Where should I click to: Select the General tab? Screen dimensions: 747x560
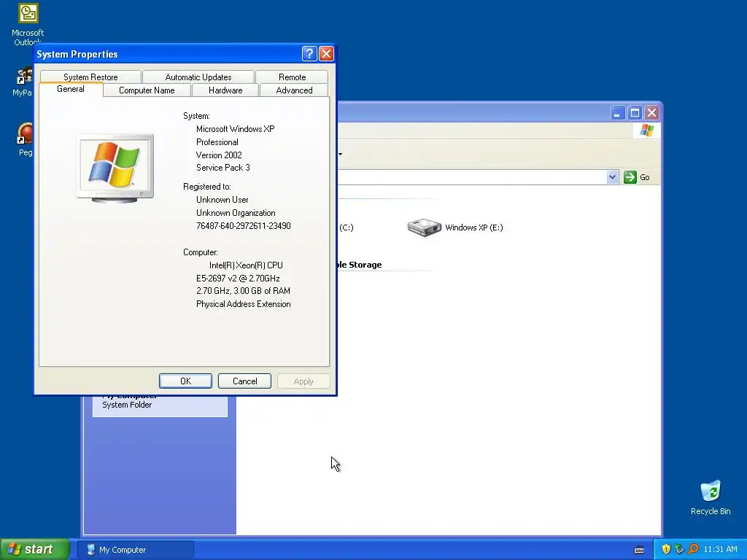point(71,89)
